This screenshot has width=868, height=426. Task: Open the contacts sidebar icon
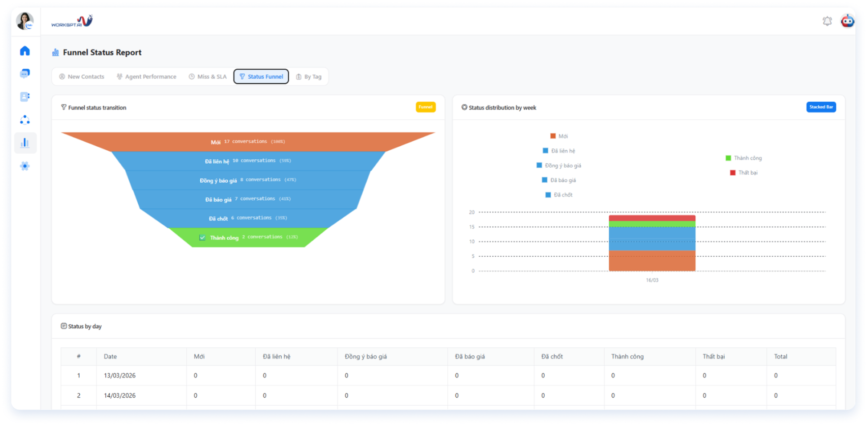(25, 97)
